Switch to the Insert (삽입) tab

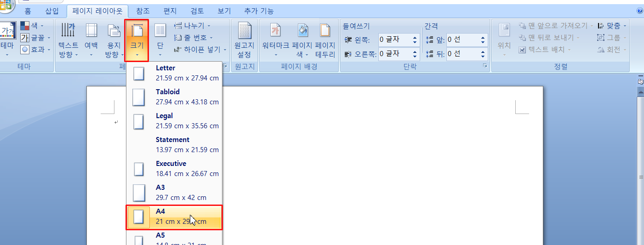coord(52,11)
